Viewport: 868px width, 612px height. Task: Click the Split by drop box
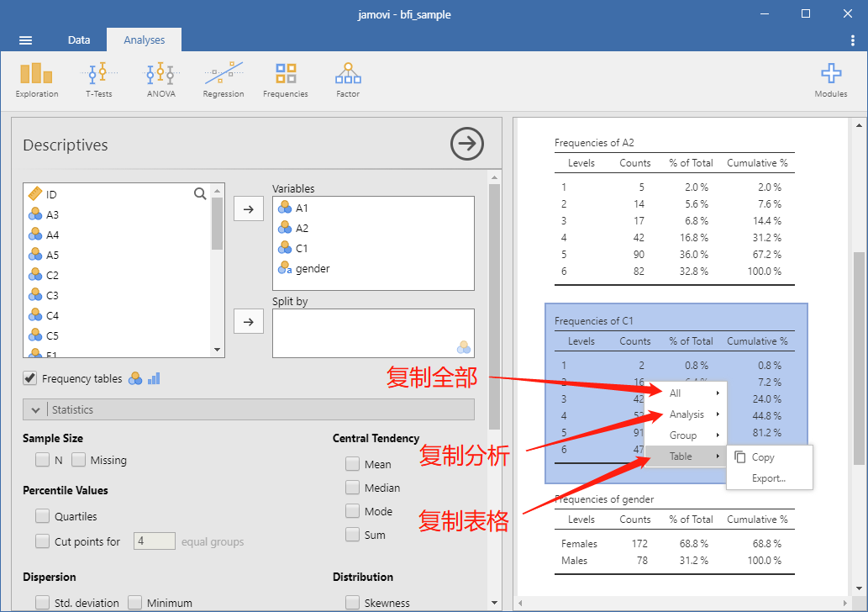(373, 334)
